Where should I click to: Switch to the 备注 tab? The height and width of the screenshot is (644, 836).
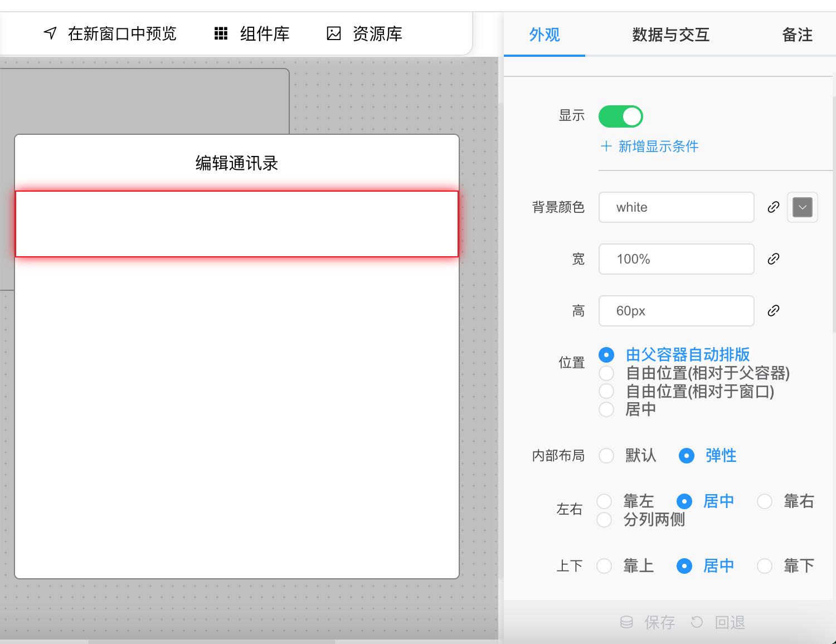click(798, 35)
